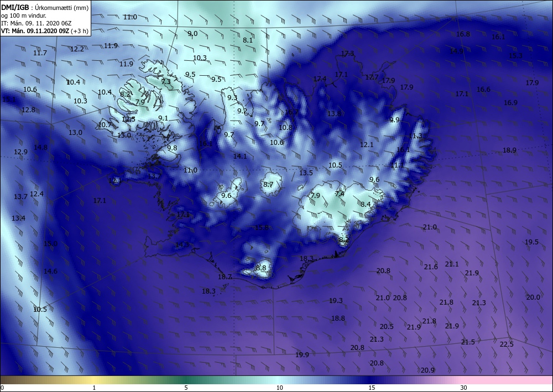Click the map value '17.7'

pos(372,77)
